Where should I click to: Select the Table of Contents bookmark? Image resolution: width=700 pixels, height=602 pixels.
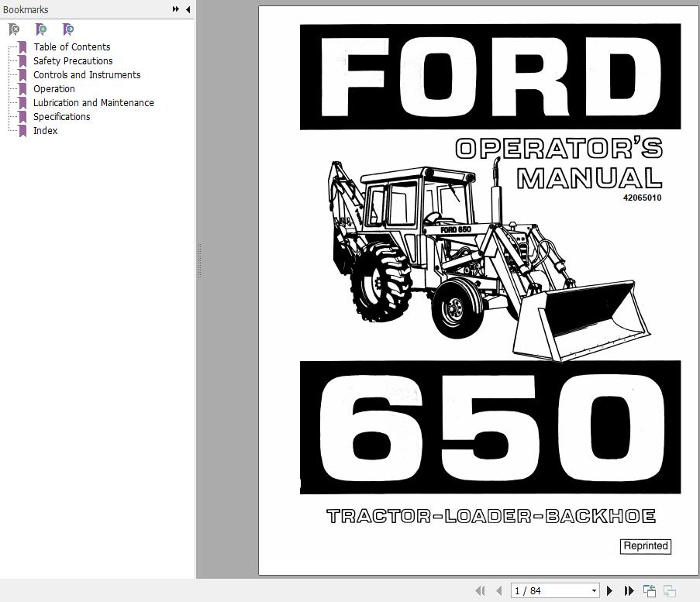(x=72, y=46)
